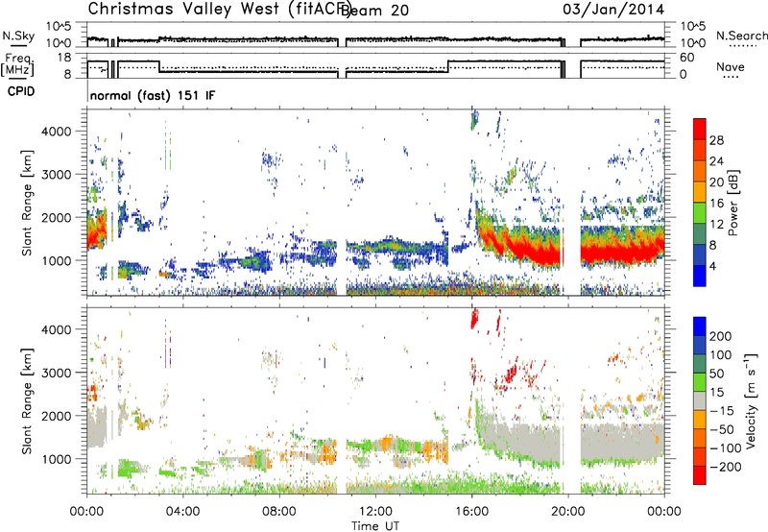
Task: Click the '200' label on the velocity colorbar
Action: [x=721, y=336]
